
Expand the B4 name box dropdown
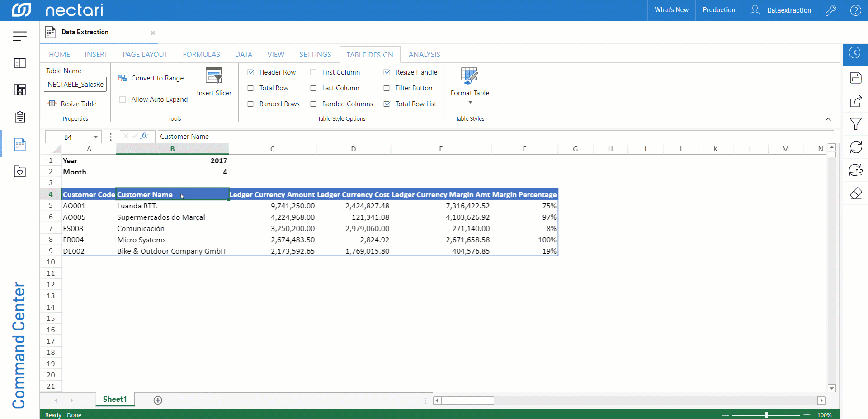point(96,137)
